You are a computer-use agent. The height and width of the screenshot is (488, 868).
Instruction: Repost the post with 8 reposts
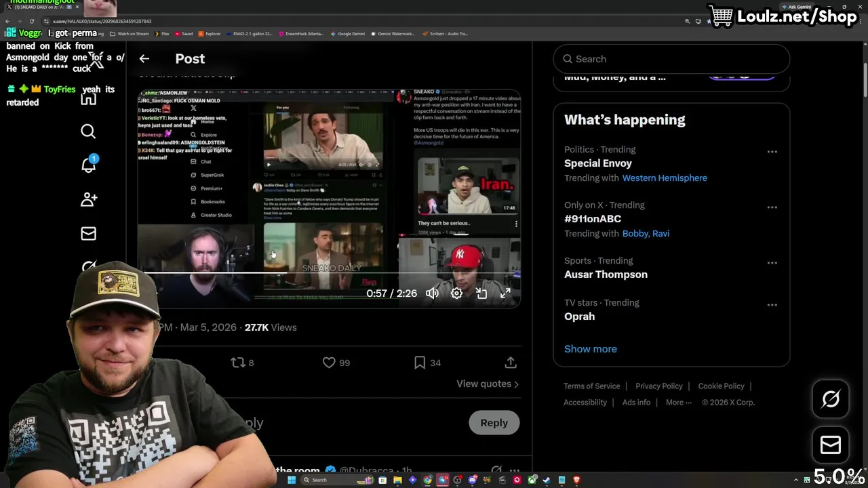pos(242,363)
